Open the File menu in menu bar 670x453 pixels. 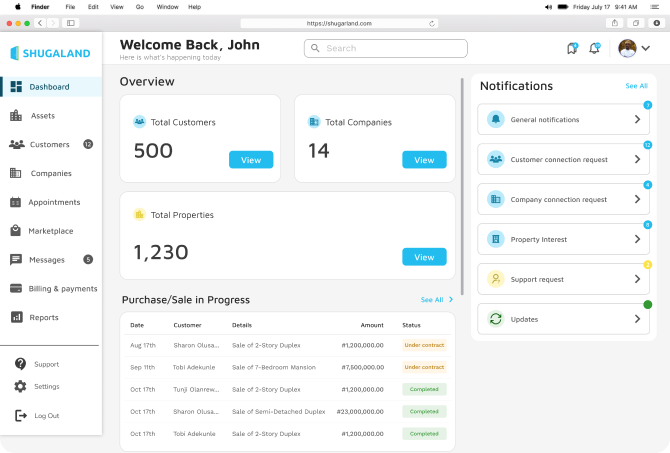[70, 7]
